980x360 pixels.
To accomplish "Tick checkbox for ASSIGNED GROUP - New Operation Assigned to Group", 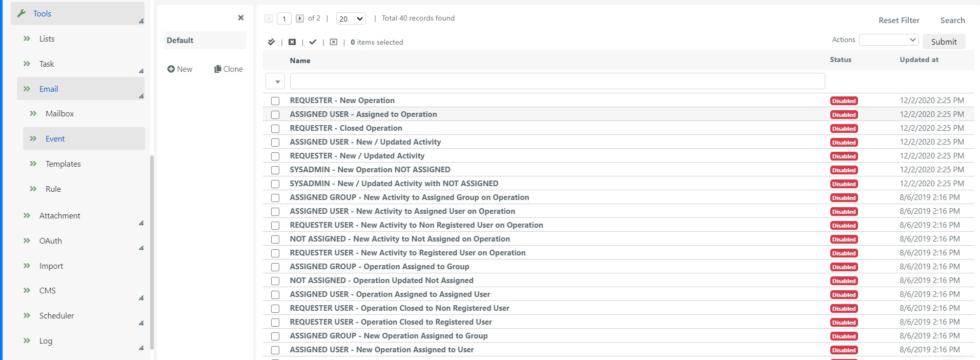I will pos(275,336).
